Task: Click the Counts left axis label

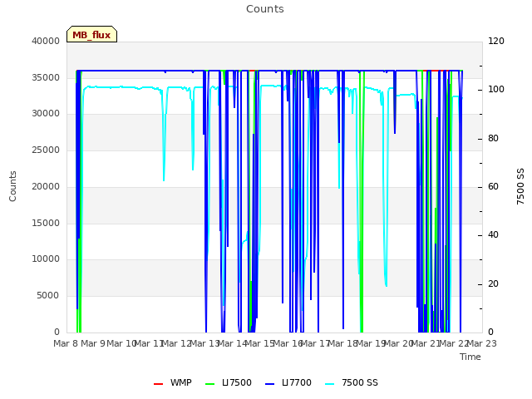Action: pos(12,186)
